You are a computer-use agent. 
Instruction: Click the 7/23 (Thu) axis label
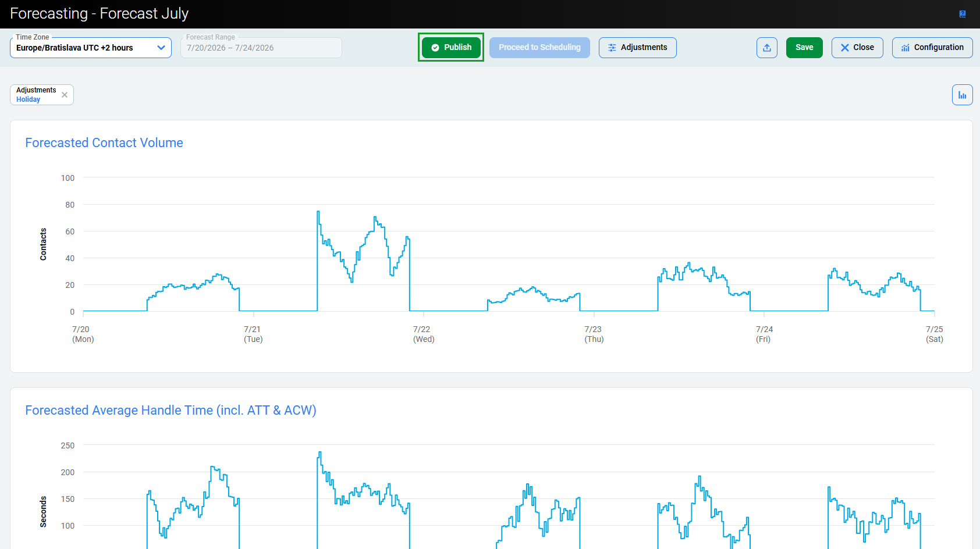click(594, 334)
